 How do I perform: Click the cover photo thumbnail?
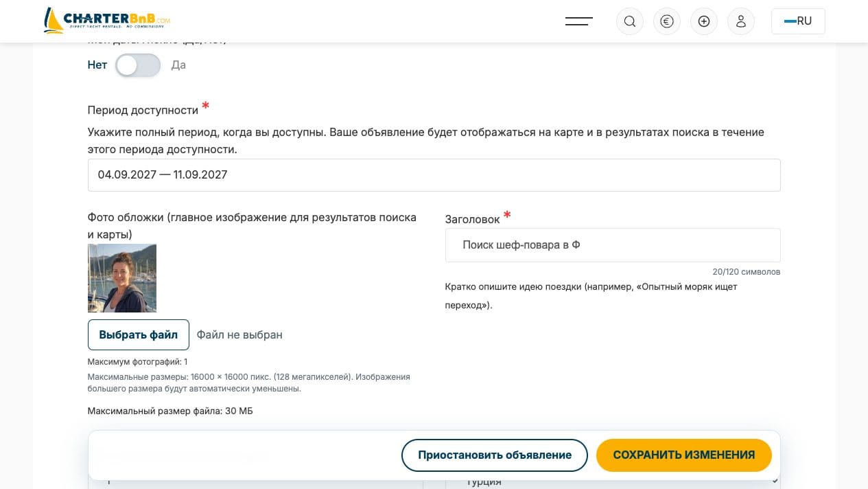coord(122,278)
